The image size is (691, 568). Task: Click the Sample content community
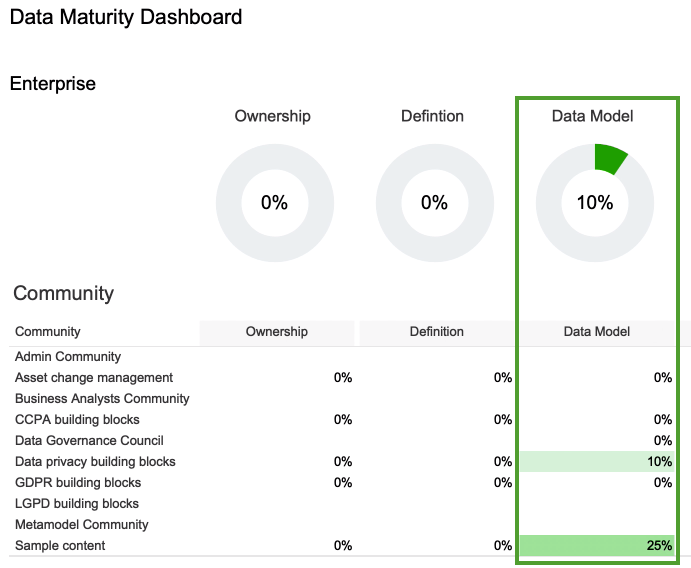[60, 546]
